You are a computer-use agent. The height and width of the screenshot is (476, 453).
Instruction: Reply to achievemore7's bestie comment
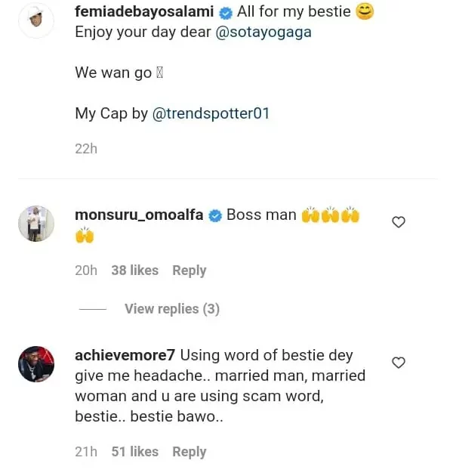point(189,452)
